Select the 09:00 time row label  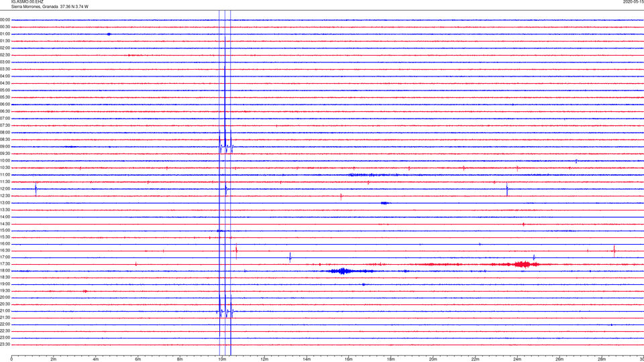pos(5,147)
